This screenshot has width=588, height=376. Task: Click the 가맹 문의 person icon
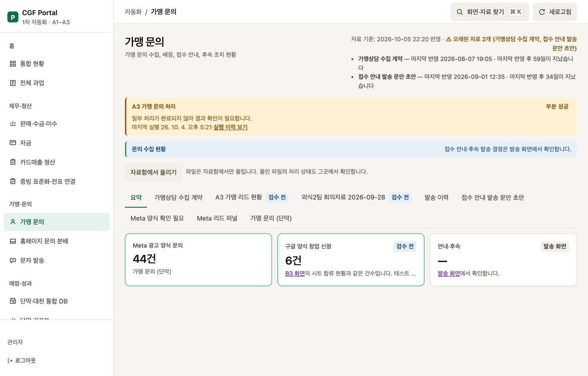click(13, 222)
